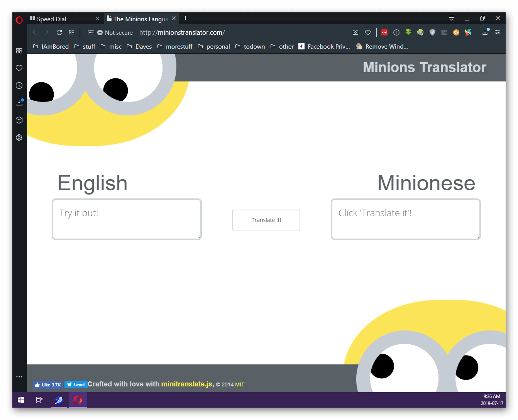Viewport: 518px width, 420px height.
Task: Reload the current page
Action: pos(59,32)
